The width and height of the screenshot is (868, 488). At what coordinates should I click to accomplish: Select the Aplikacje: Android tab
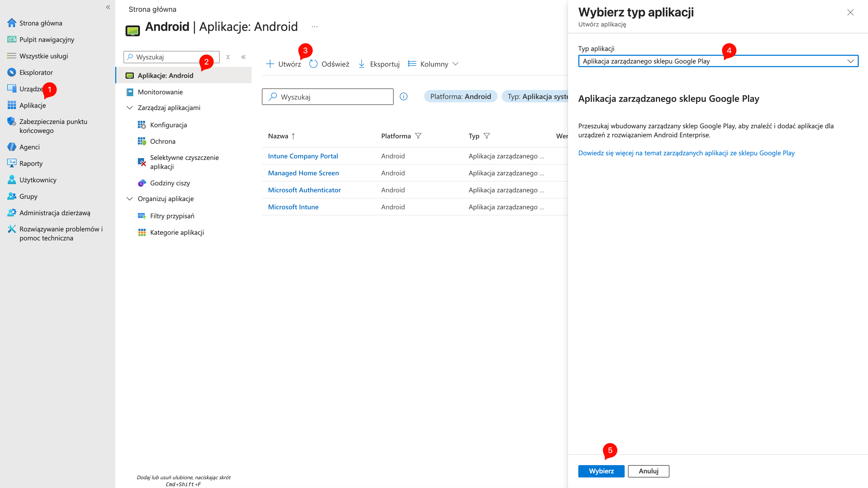165,75
